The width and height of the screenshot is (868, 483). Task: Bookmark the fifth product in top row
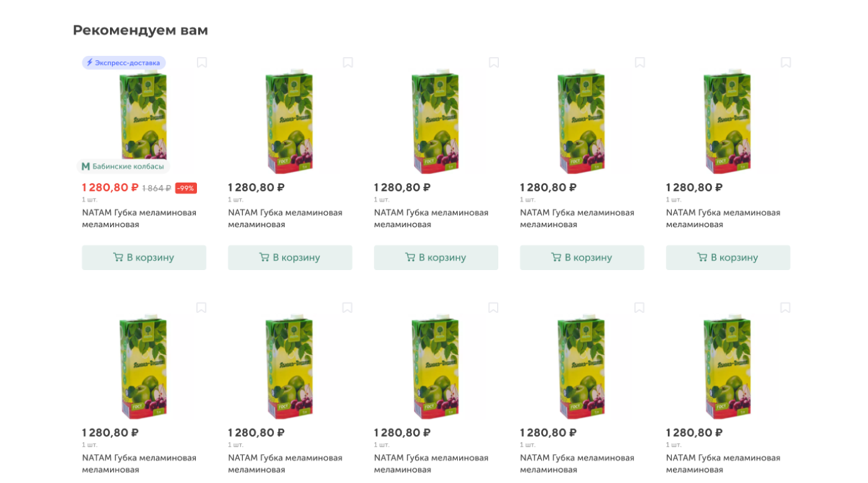(x=786, y=62)
